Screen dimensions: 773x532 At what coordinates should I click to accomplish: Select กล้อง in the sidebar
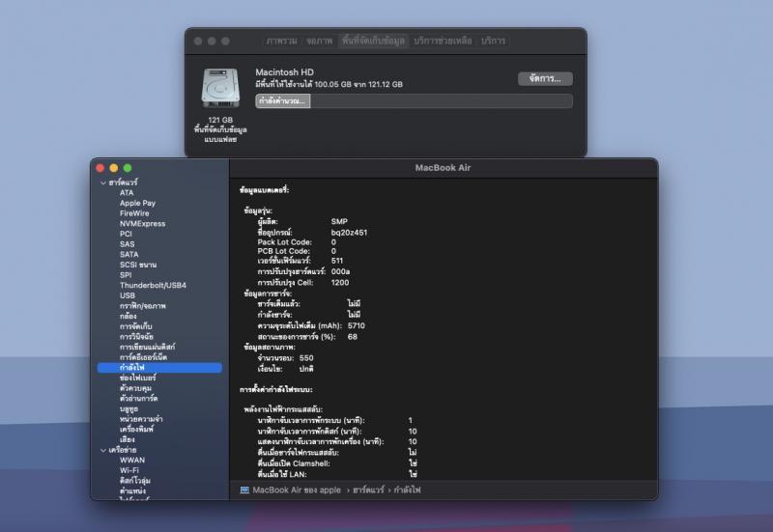tap(128, 317)
